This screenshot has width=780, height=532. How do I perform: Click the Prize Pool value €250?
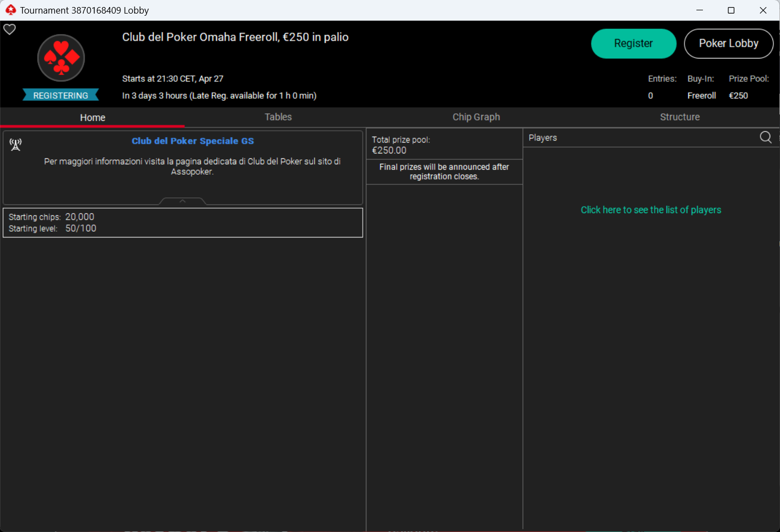point(738,95)
